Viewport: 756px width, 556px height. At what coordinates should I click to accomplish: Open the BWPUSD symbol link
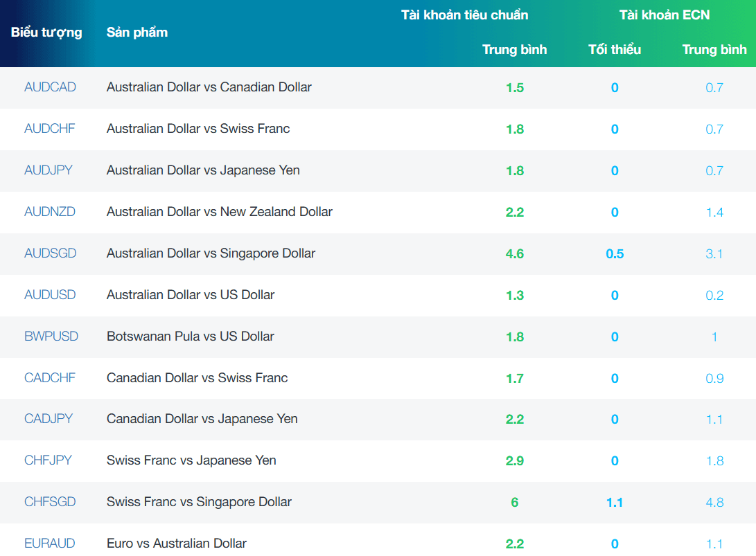point(51,336)
